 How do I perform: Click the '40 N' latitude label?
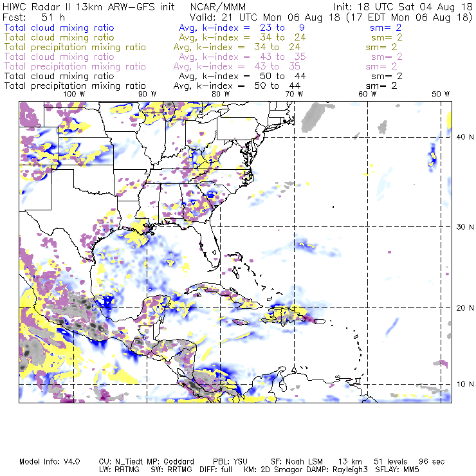(465, 137)
